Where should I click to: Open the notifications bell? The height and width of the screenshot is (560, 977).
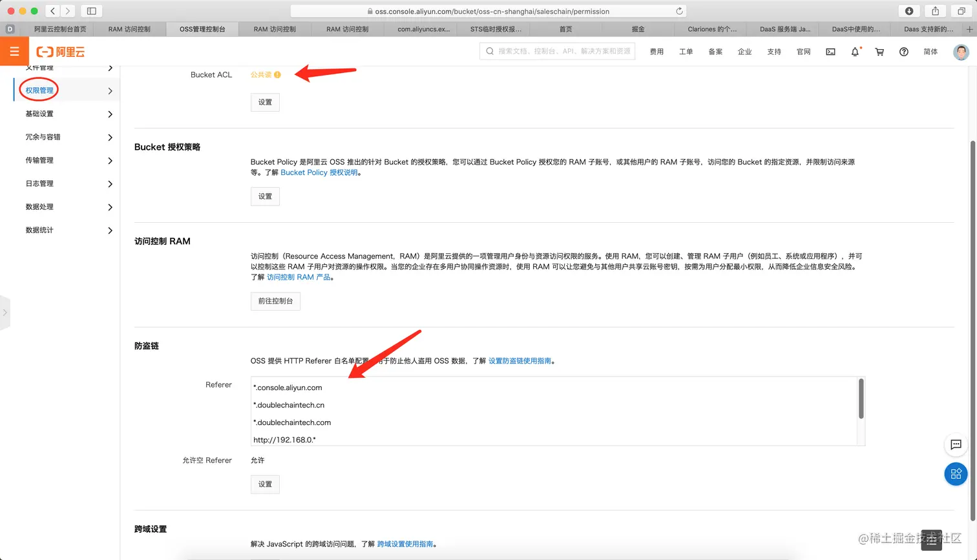coord(855,52)
